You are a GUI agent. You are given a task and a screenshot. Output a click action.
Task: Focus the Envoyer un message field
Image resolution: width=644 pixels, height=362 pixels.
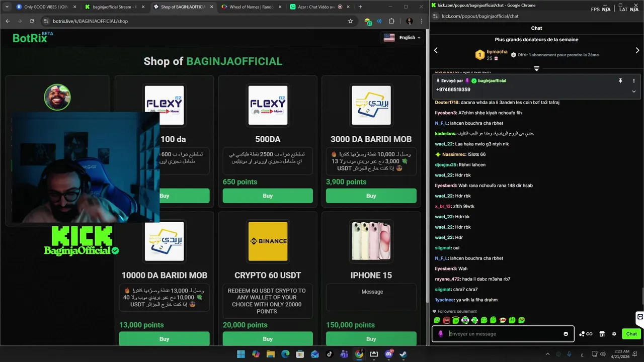[503, 334]
